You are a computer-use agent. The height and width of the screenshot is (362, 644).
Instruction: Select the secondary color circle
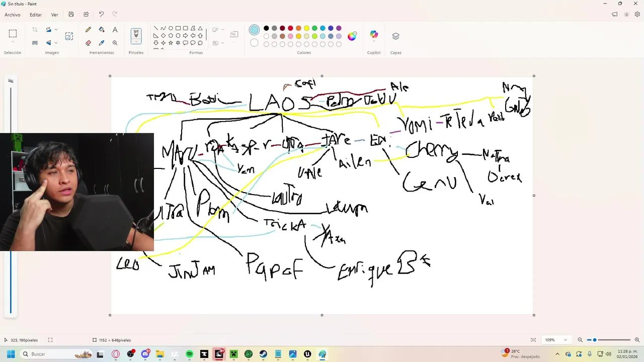tap(254, 43)
